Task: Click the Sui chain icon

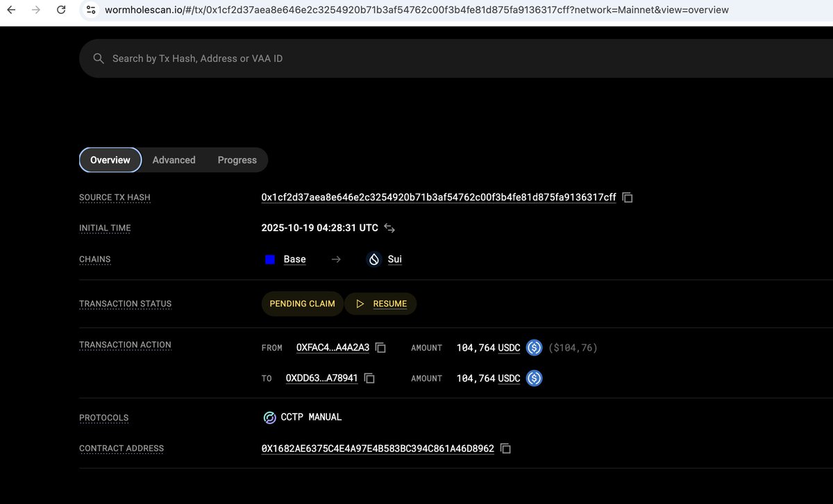Action: pos(374,260)
